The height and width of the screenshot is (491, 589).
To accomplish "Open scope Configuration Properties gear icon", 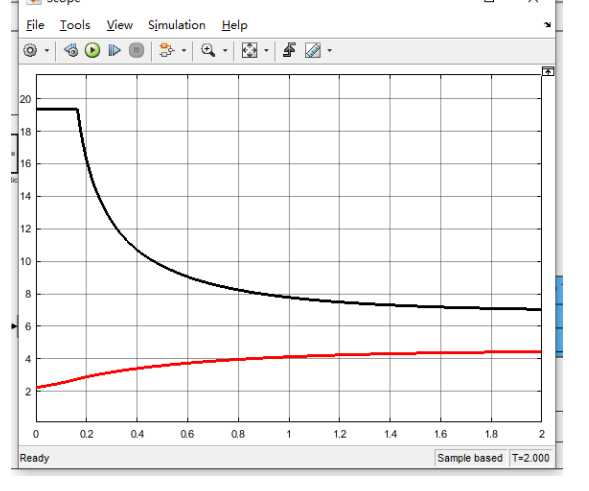I will click(x=30, y=50).
